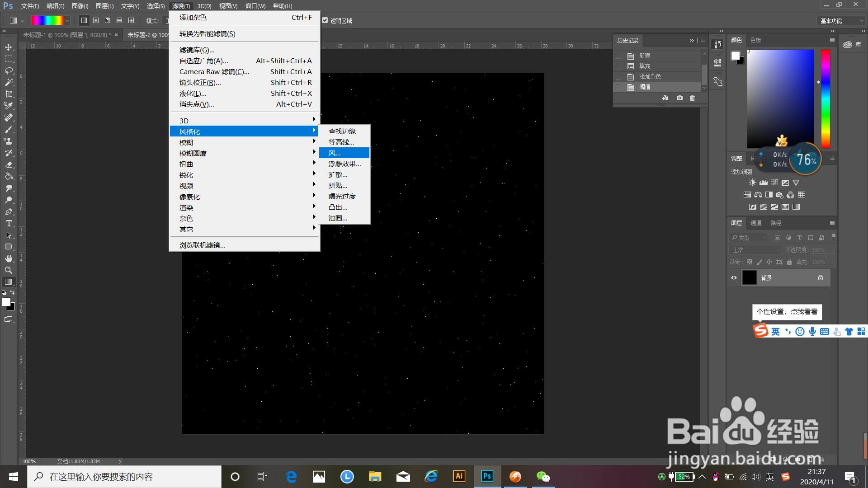Select the Hand tool
The width and height of the screenshot is (868, 488).
[x=9, y=258]
